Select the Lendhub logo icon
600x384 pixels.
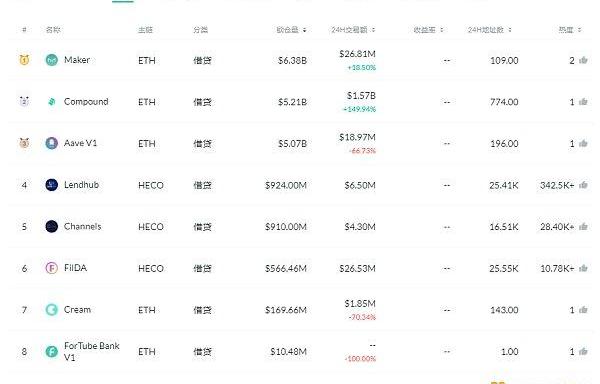point(52,185)
